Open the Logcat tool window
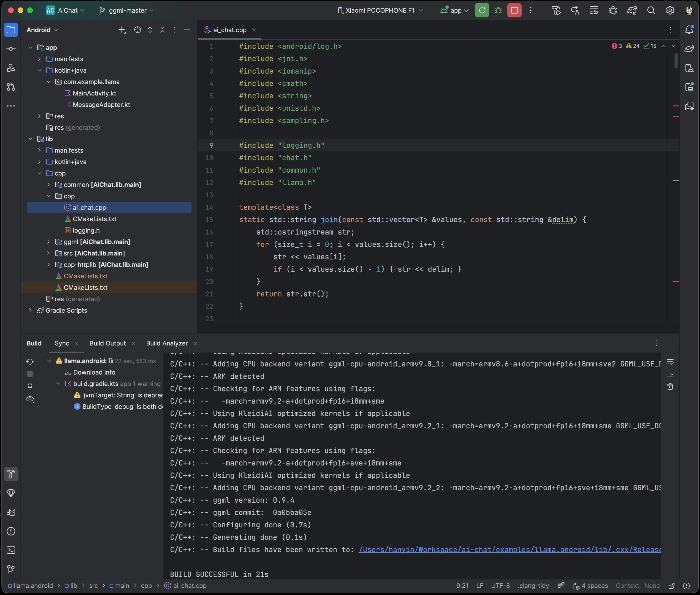The height and width of the screenshot is (595, 700). click(11, 512)
